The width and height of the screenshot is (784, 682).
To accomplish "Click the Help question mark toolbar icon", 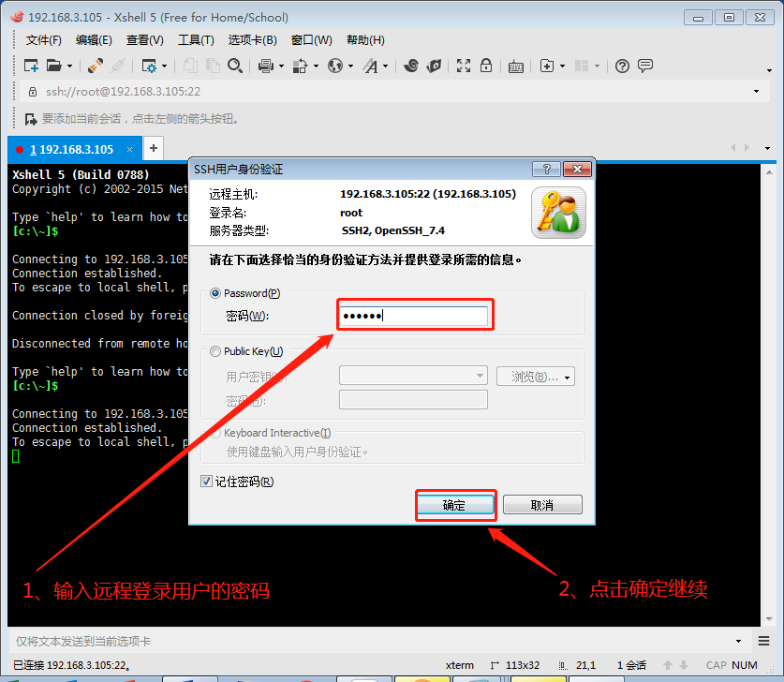I will [x=622, y=66].
